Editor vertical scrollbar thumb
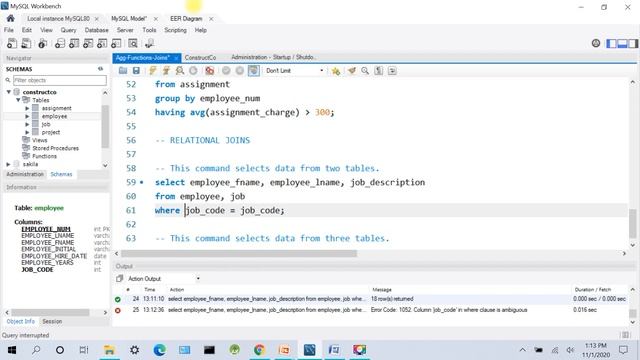640x360 pixels. tap(633, 223)
